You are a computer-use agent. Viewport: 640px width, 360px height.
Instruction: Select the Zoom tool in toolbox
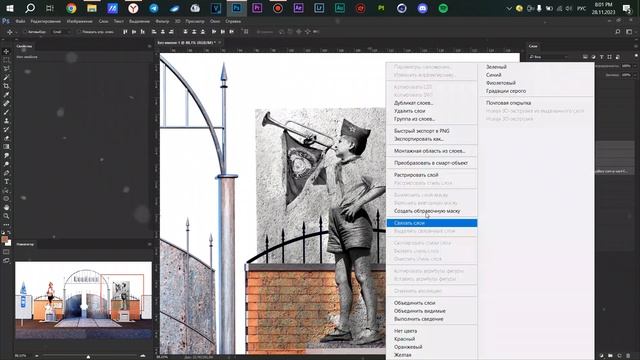(x=6, y=216)
